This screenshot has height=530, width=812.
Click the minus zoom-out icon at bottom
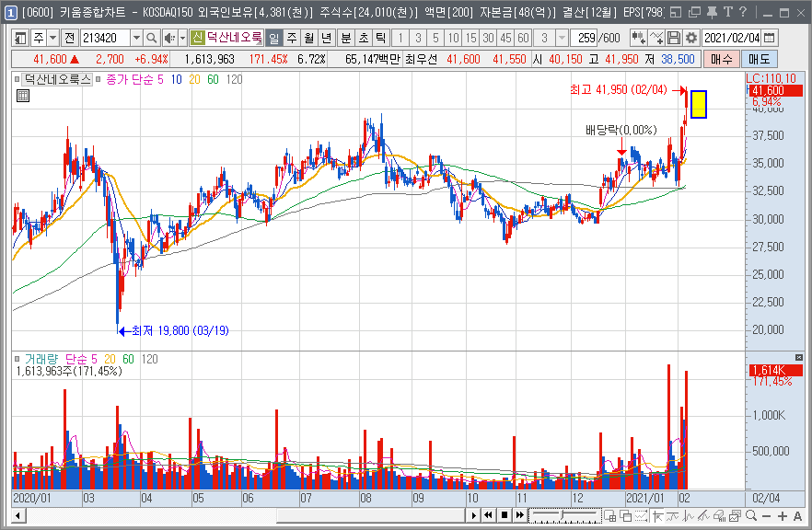[x=767, y=516]
